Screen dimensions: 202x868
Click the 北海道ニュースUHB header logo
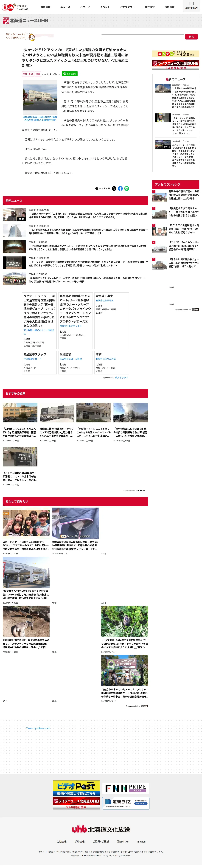coord(26,21)
